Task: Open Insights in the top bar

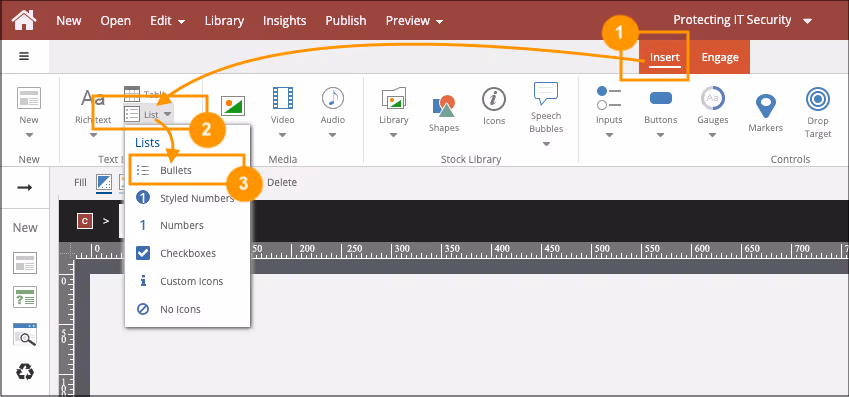Action: [284, 21]
